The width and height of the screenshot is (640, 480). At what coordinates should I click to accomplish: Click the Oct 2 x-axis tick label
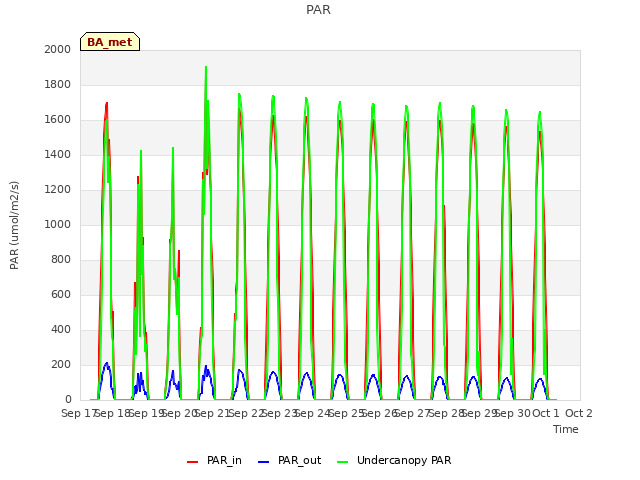[x=579, y=413]
